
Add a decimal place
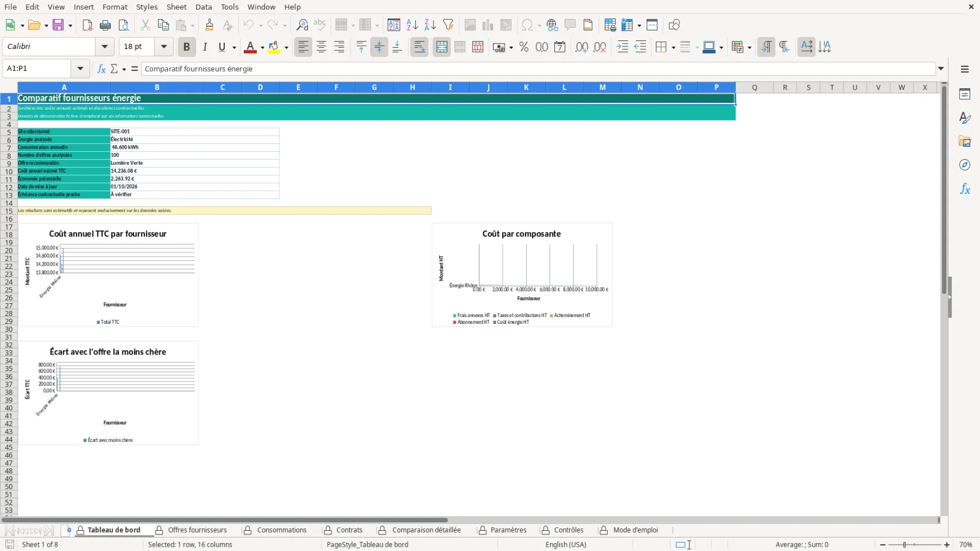582,47
